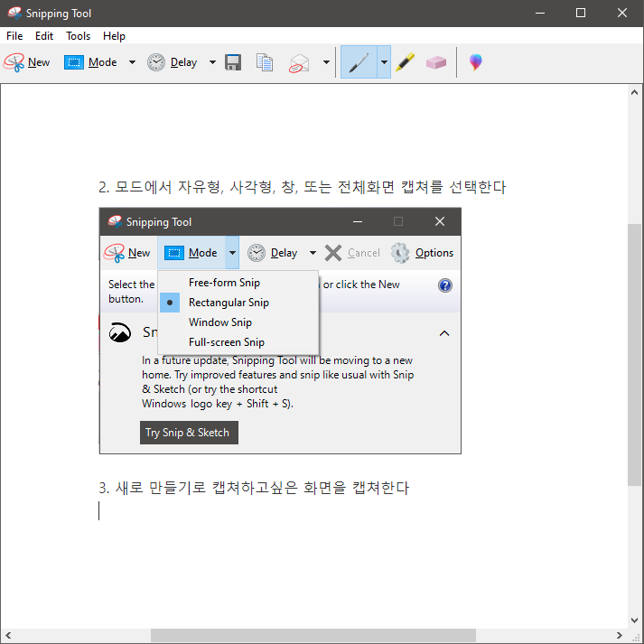Click the New snip button in main toolbar
Screen dimensions: 644x644
point(27,62)
